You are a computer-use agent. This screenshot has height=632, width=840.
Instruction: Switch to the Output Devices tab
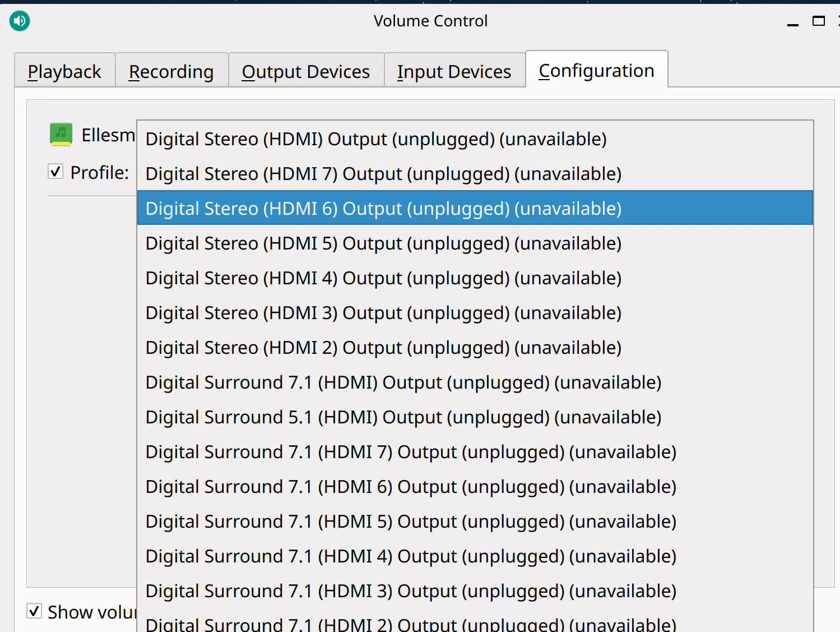coord(305,72)
